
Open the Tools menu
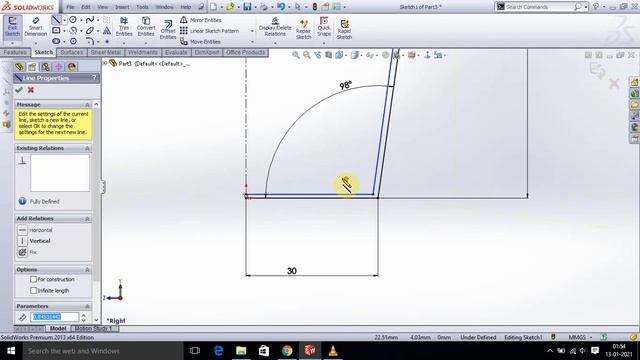pos(142,7)
